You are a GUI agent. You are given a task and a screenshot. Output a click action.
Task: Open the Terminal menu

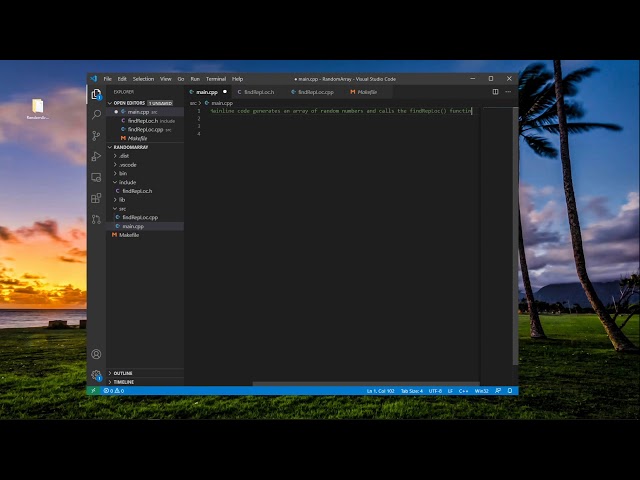[x=215, y=78]
